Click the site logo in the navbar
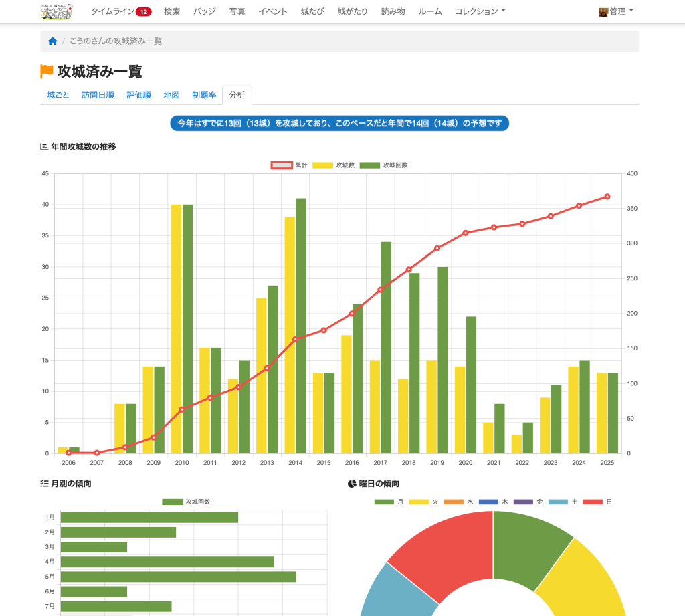Screen dimensions: 685x616 pos(57,11)
